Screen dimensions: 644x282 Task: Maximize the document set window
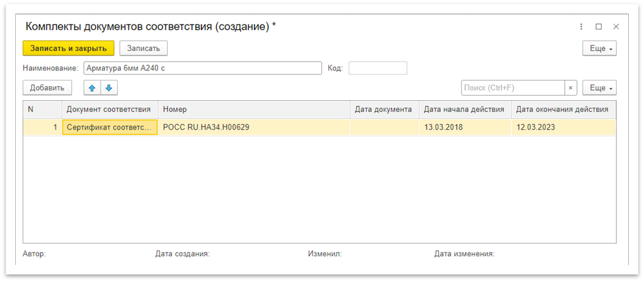tap(599, 26)
